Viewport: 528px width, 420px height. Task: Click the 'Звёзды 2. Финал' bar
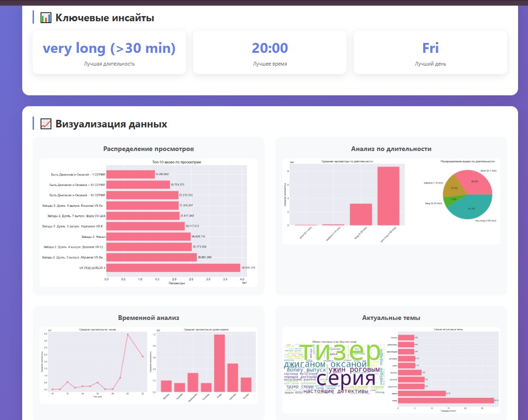point(148,236)
